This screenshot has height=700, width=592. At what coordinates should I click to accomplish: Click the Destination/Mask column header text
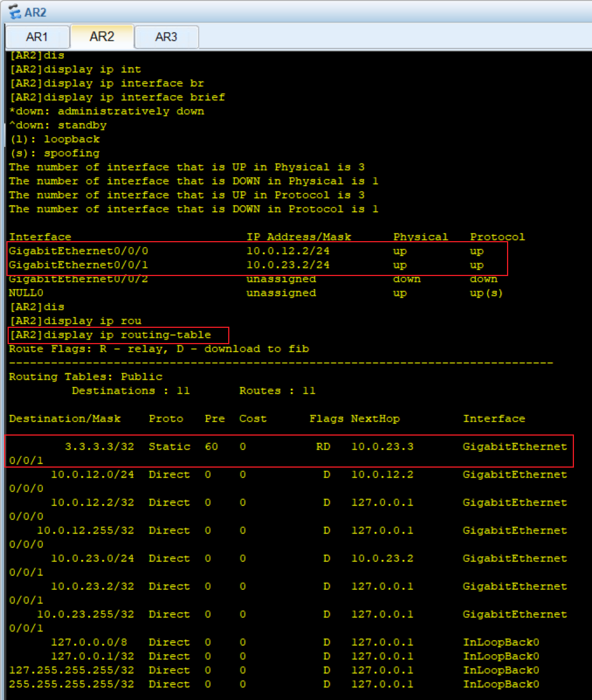coord(65,419)
